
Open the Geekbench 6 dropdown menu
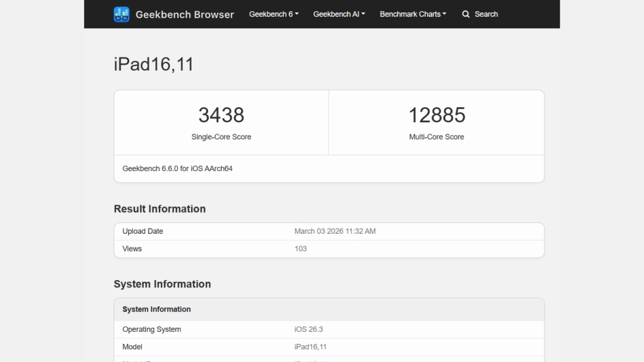(x=274, y=14)
